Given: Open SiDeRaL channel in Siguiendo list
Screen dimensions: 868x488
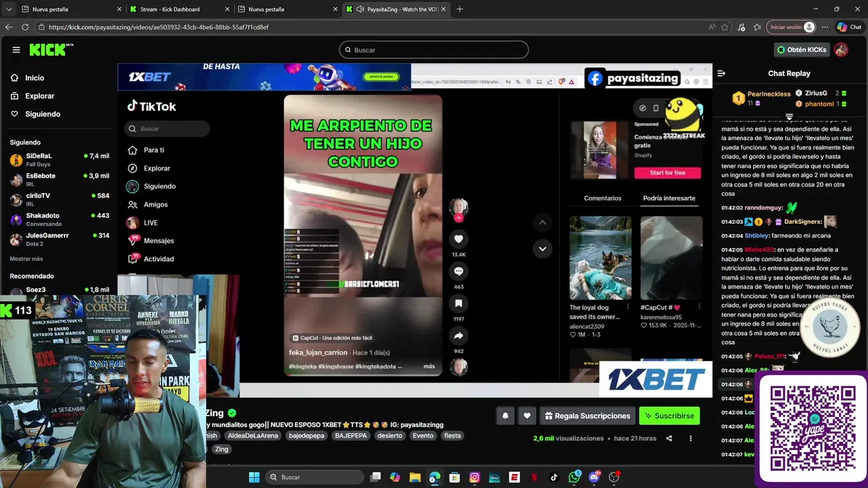Looking at the screenshot, I should coord(60,159).
